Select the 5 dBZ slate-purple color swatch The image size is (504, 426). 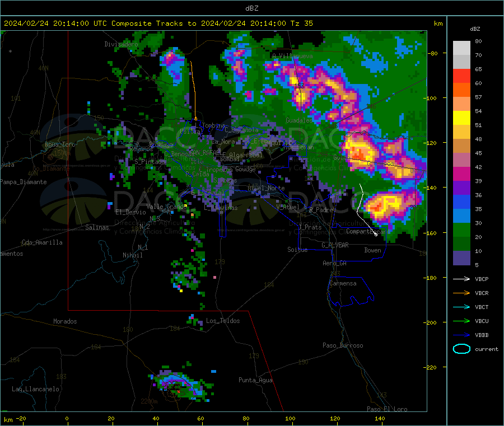tap(461, 258)
